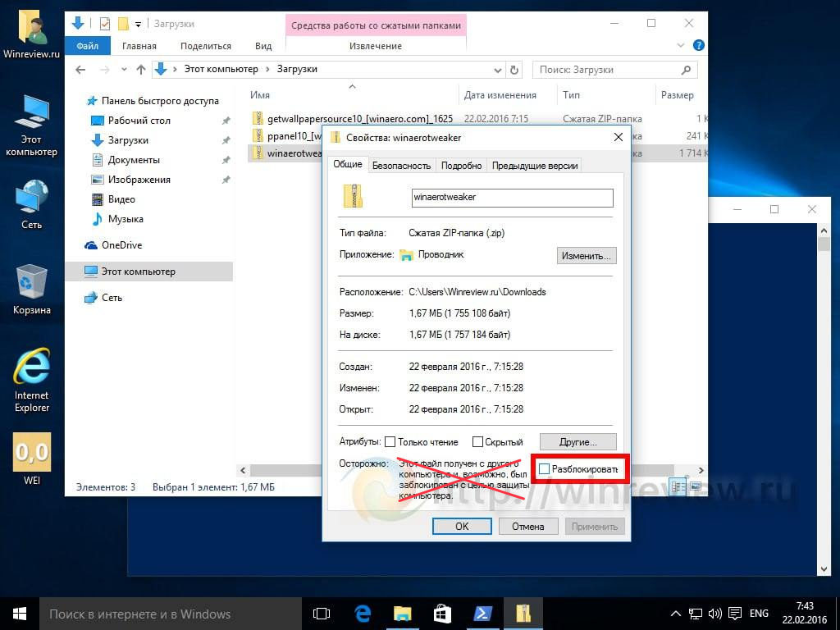The image size is (840, 630).
Task: Select Изображения in navigation pane
Action: (139, 180)
